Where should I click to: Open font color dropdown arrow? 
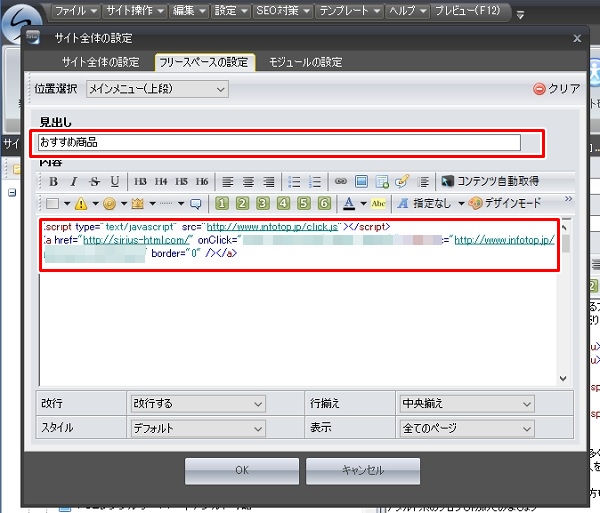point(364,204)
